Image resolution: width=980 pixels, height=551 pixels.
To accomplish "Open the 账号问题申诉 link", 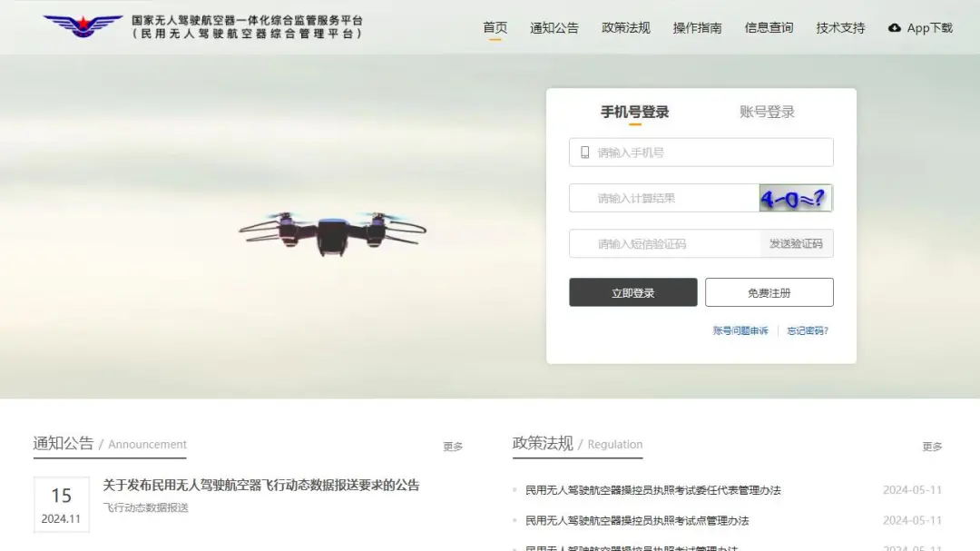I will pos(740,330).
